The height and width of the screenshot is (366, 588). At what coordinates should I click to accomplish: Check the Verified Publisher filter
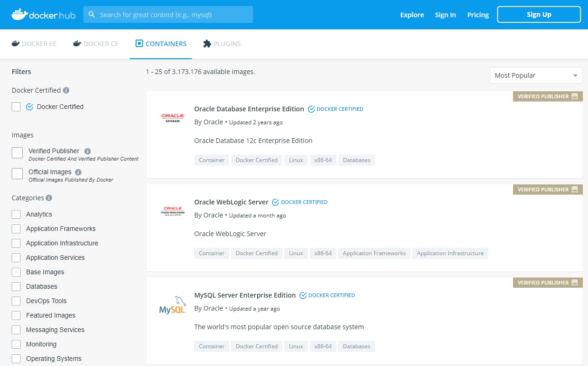click(17, 153)
